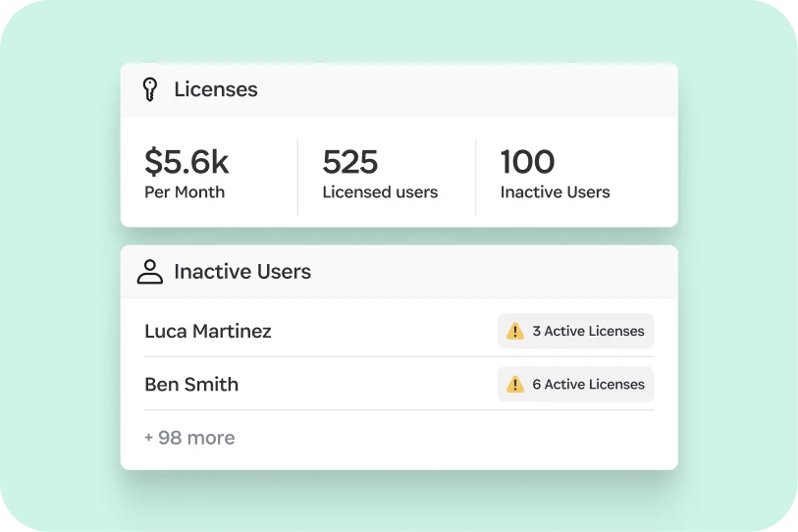Show the + 98 more inactive users
The width and height of the screenshot is (798, 532).
pyautogui.click(x=189, y=438)
